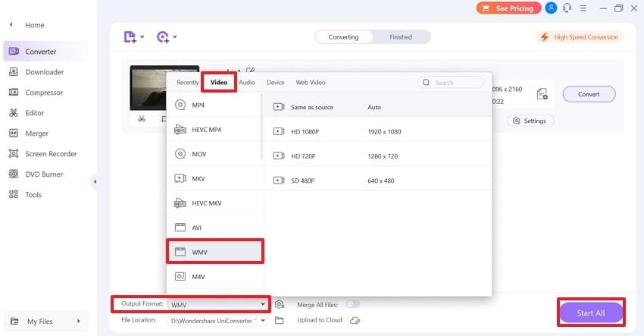Select the MP4 format
The width and height of the screenshot is (644, 336).
(x=214, y=105)
